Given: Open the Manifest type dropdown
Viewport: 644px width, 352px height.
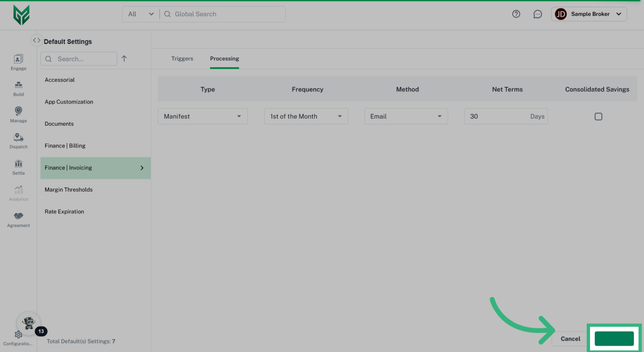Looking at the screenshot, I should (x=203, y=116).
